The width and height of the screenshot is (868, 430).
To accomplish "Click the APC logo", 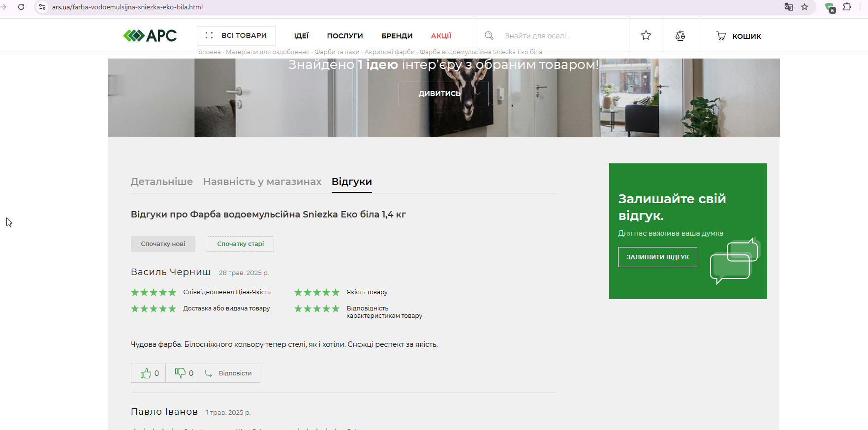I will click(x=150, y=36).
